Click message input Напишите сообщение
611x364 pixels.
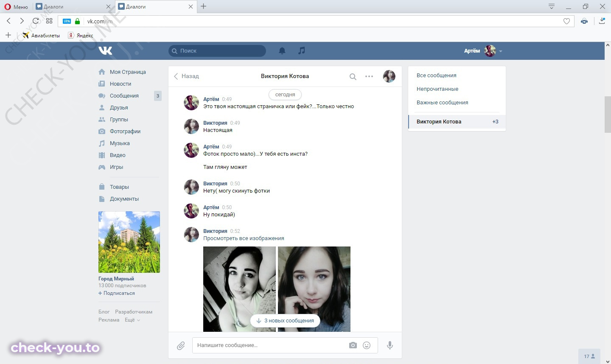[270, 345]
